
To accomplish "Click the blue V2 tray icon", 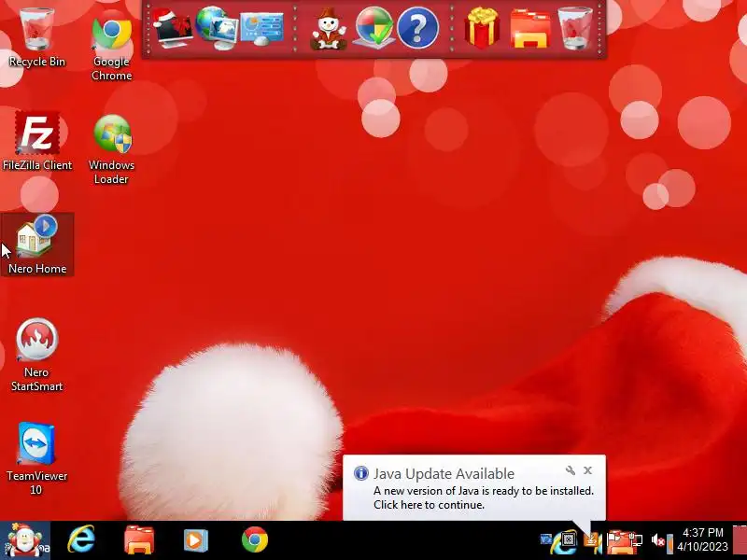I will pyautogui.click(x=546, y=539).
